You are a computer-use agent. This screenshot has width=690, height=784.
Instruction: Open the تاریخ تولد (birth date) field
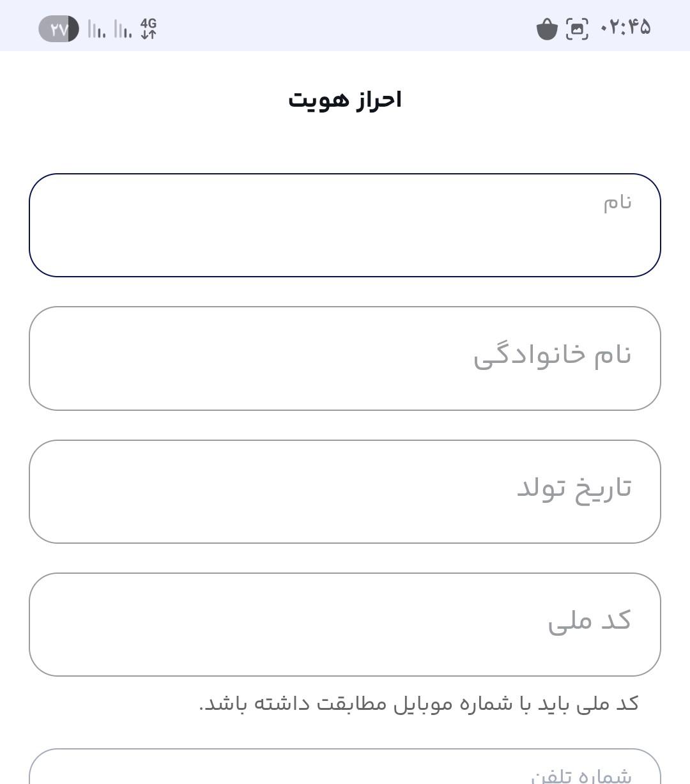point(345,491)
